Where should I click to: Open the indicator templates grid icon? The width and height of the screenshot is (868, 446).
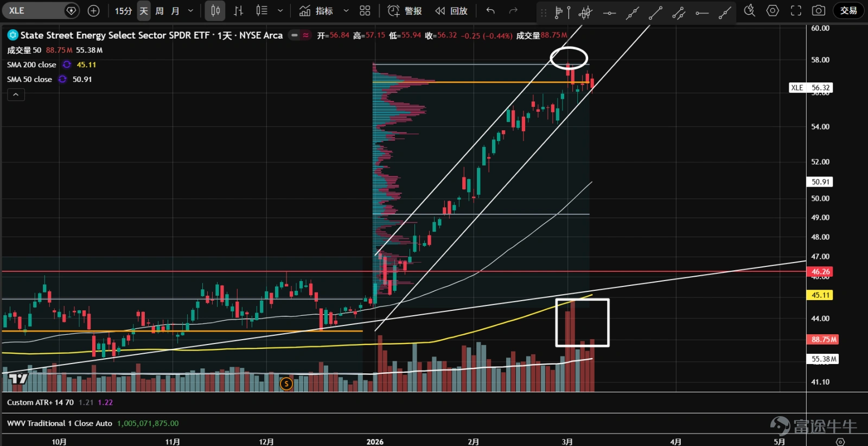click(365, 11)
